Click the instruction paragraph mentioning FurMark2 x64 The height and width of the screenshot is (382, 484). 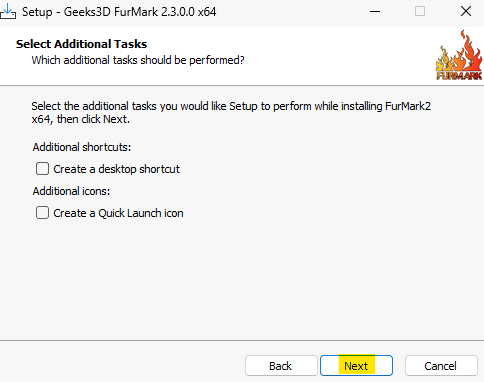[231, 112]
